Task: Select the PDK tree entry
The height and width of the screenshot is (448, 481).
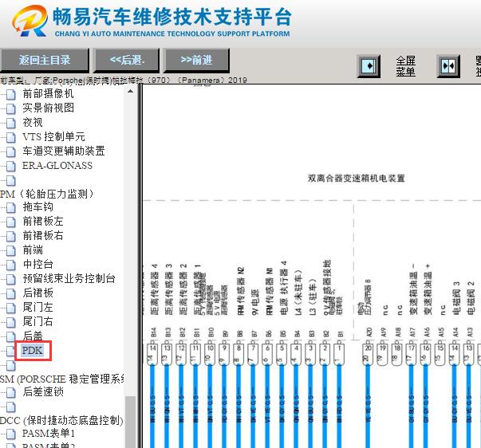Action: 33,350
